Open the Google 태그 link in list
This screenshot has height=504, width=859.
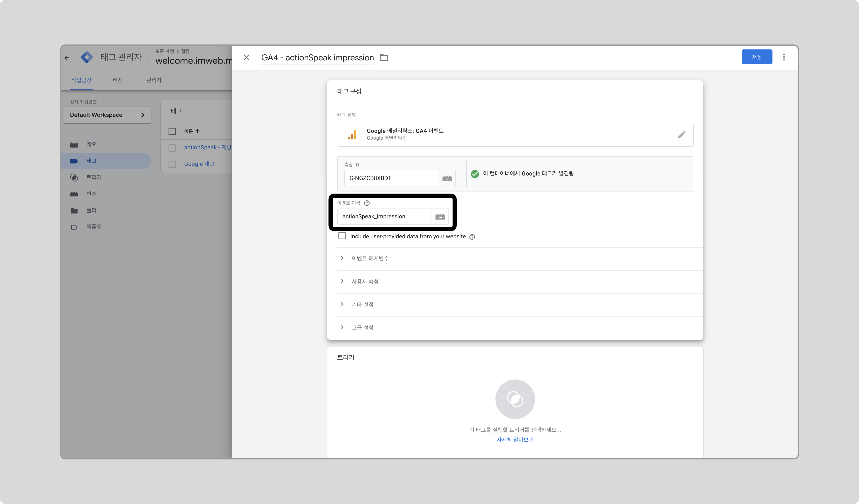point(199,164)
